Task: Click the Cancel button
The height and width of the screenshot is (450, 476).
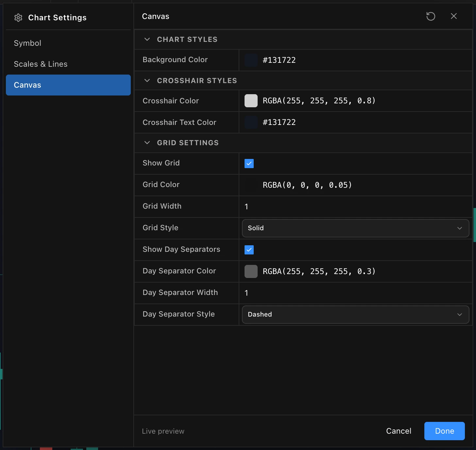Action: (399, 431)
